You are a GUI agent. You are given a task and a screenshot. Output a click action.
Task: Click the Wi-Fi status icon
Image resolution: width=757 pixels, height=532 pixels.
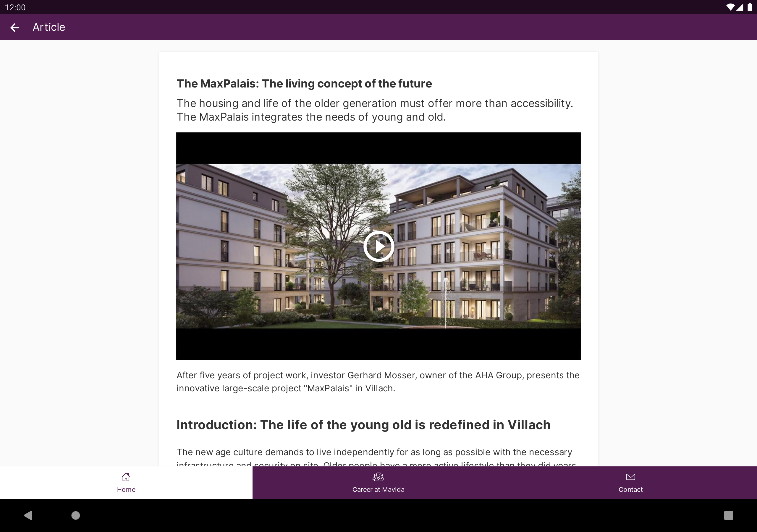pyautogui.click(x=730, y=7)
